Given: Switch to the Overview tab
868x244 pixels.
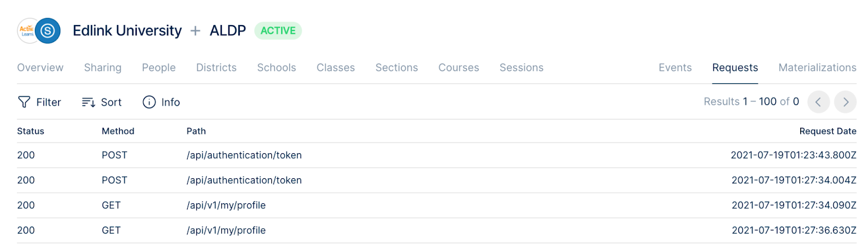Looking at the screenshot, I should tap(40, 67).
